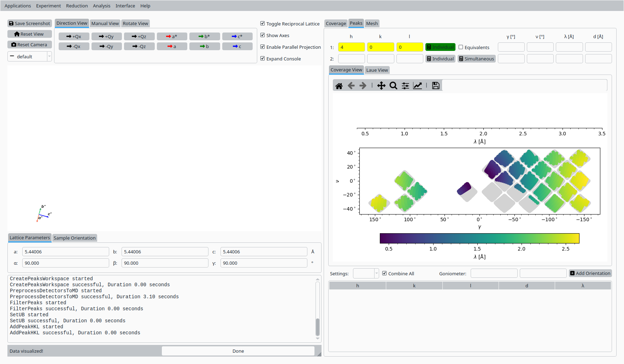Select the Pan move tool icon
The height and width of the screenshot is (364, 624).
381,86
